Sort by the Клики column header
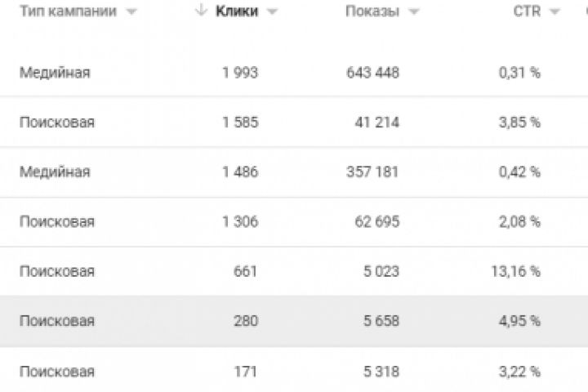The image size is (588, 392). [237, 11]
